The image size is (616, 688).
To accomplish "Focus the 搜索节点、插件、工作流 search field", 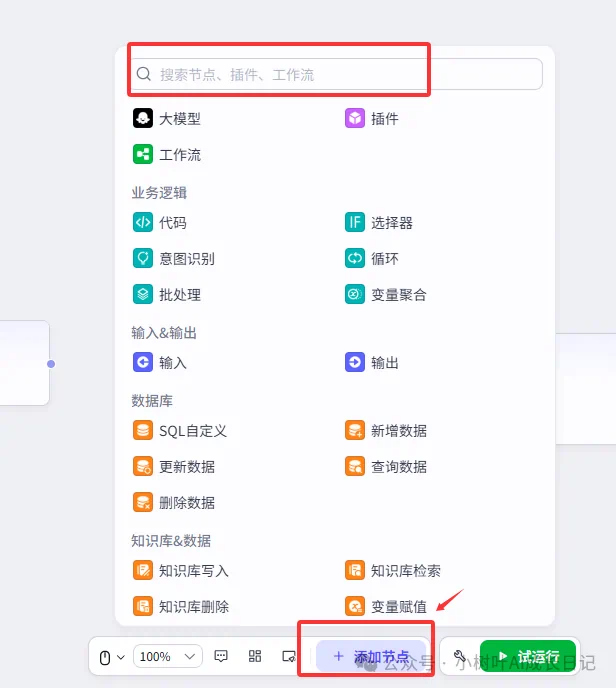I will coord(337,74).
